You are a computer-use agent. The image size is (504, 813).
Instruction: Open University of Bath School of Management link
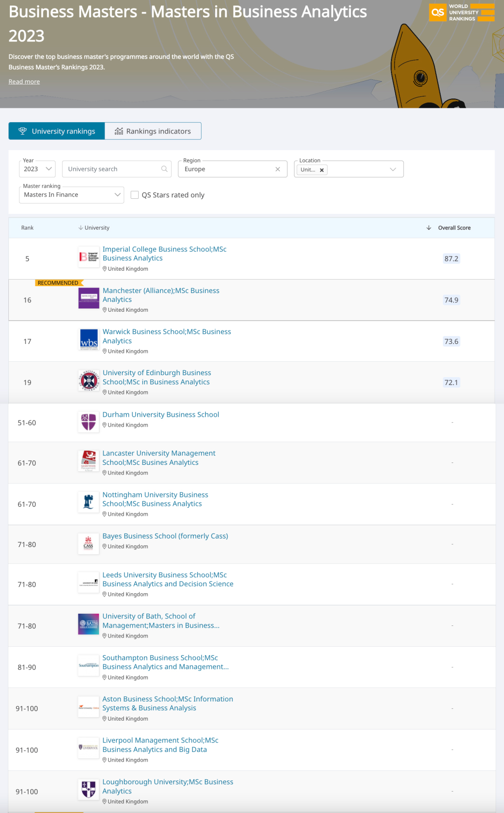coord(161,621)
